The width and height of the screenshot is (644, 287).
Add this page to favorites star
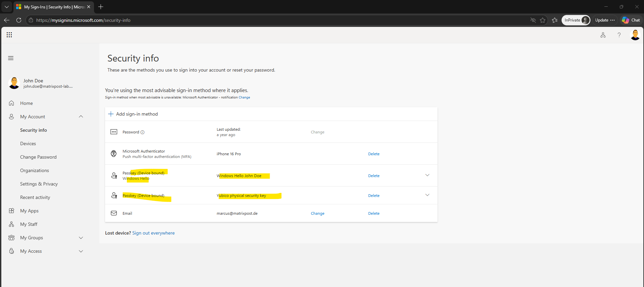click(x=543, y=20)
